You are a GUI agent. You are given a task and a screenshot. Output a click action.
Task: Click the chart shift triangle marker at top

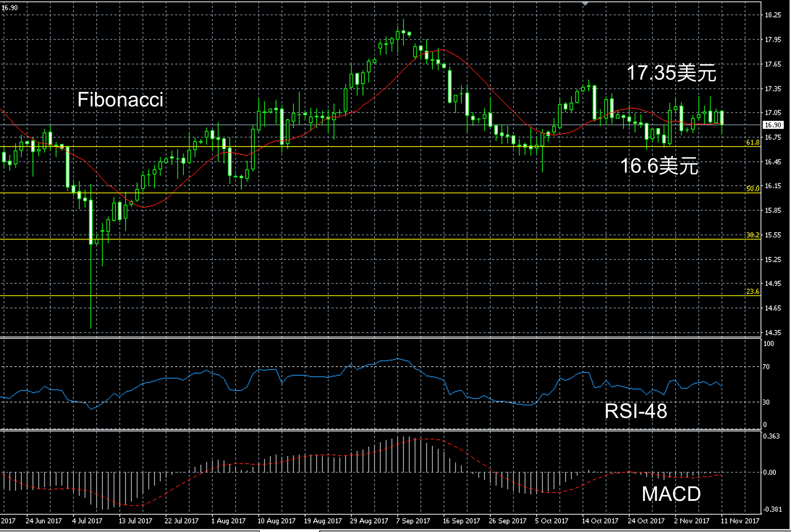click(585, 4)
